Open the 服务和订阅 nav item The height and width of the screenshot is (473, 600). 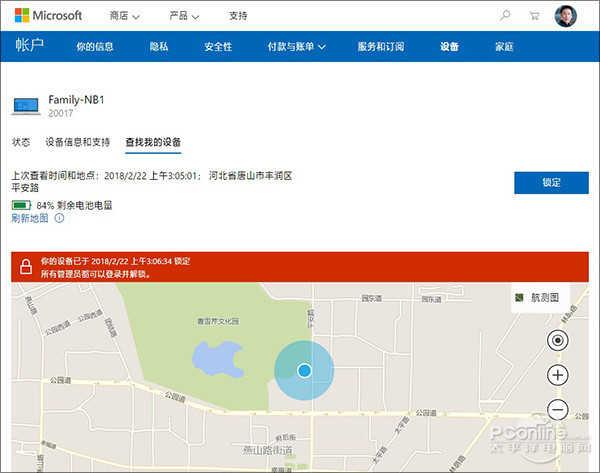[x=381, y=47]
